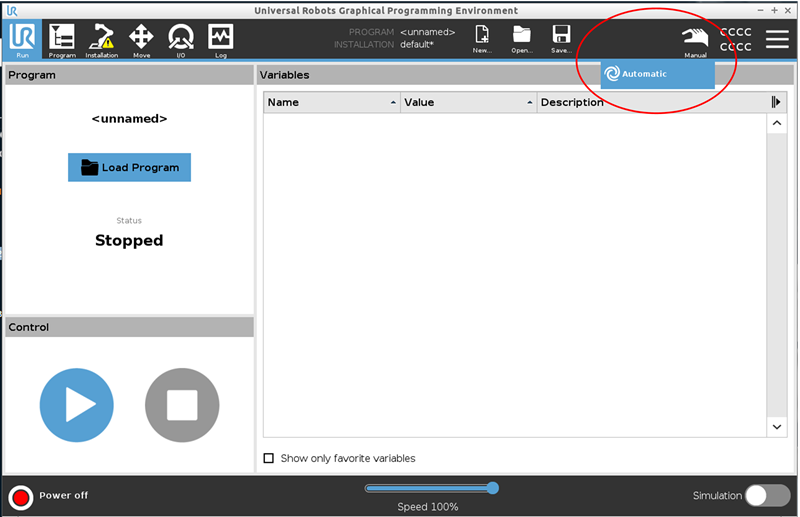Expand the variables table side panel arrow
This screenshot has height=517, width=800.
[x=776, y=102]
